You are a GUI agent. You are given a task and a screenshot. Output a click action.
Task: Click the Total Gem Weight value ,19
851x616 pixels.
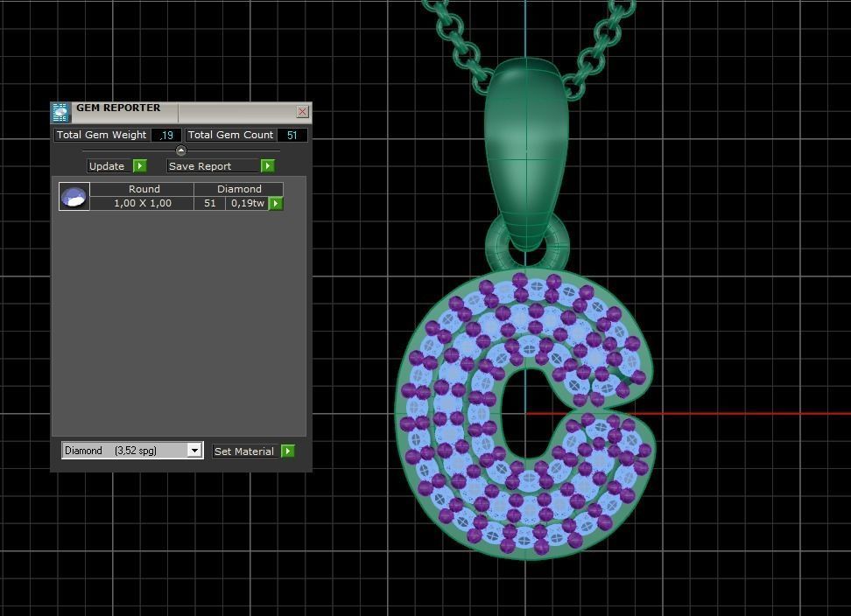166,135
